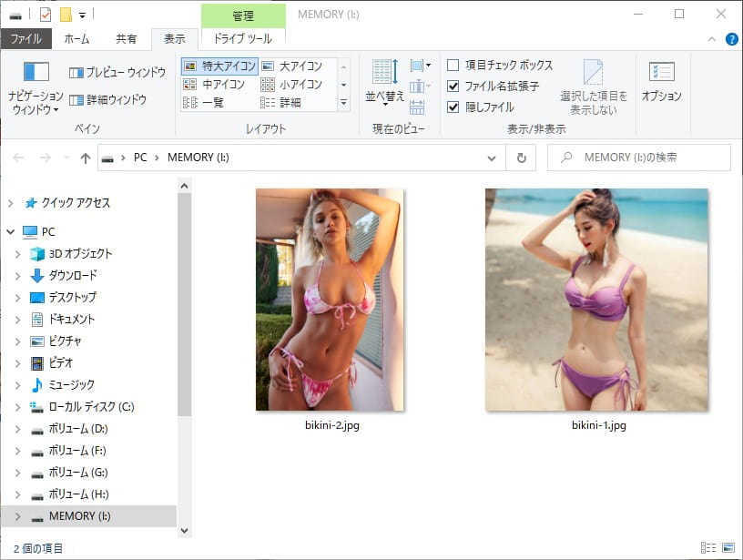Navigate up using the up arrow button
The height and width of the screenshot is (560, 743).
pos(85,157)
